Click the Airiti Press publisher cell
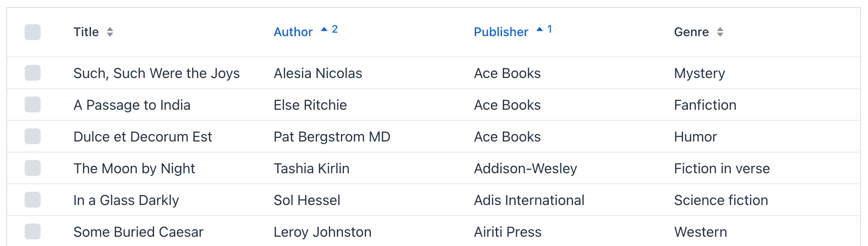 [x=508, y=232]
